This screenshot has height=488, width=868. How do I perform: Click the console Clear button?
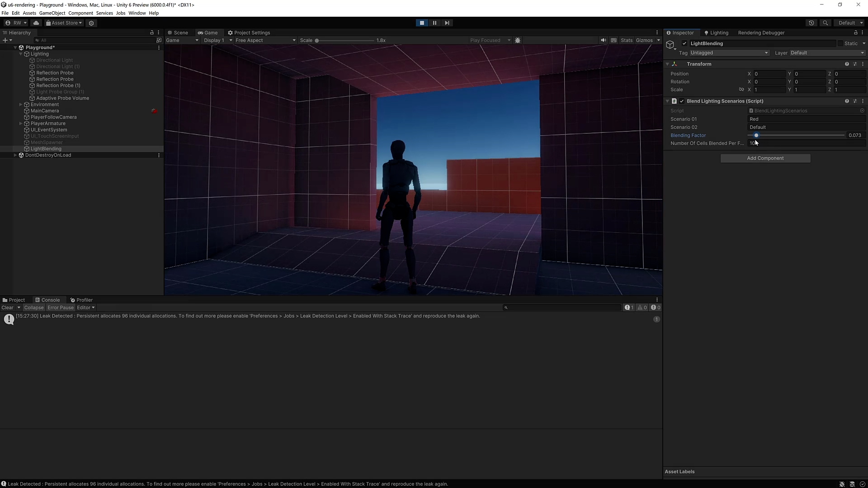point(8,308)
